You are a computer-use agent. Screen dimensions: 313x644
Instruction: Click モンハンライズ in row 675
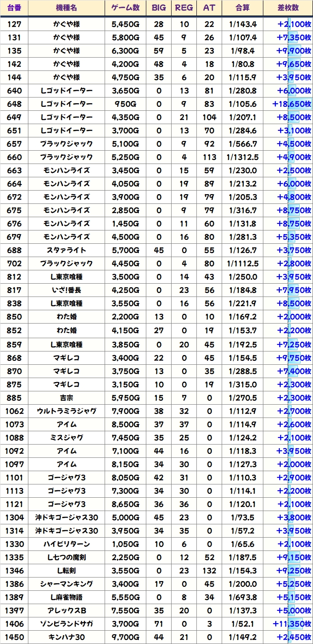point(67,210)
